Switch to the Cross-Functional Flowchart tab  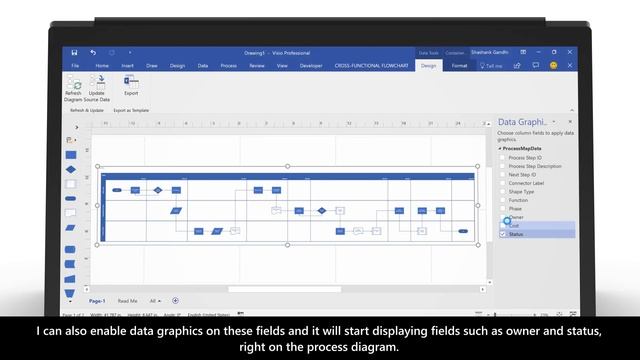pyautogui.click(x=371, y=66)
